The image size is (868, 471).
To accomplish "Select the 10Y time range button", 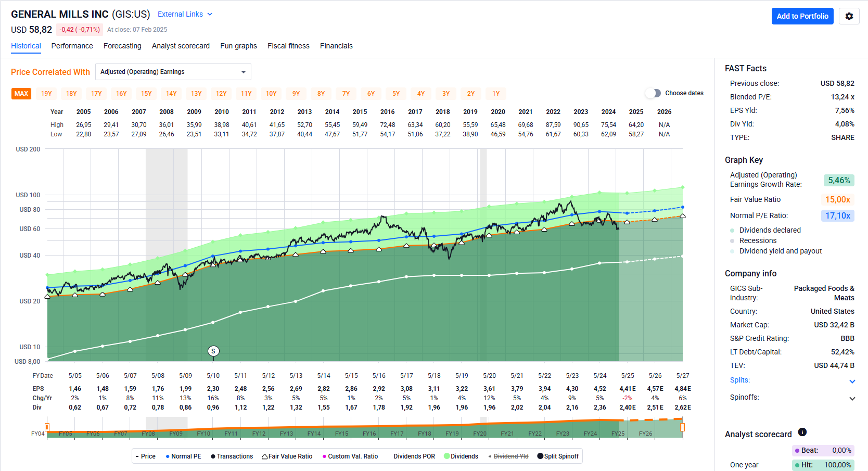I will [271, 94].
